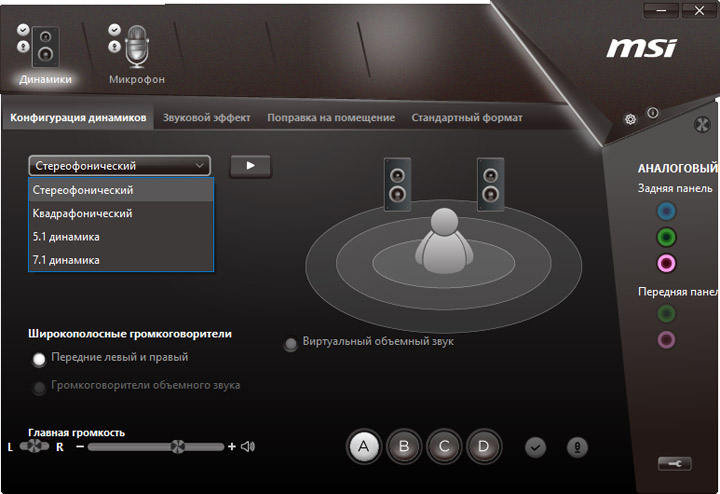The image size is (720, 494).
Task: Click the listener figure in the diagram
Action: (444, 241)
